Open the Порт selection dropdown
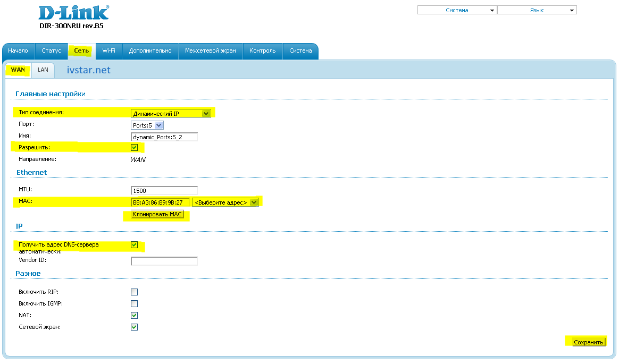 [x=147, y=125]
